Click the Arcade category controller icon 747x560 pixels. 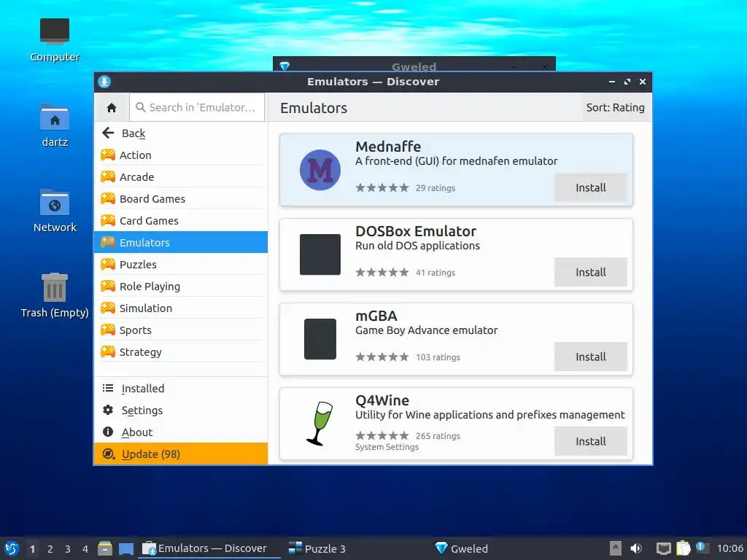pos(108,176)
